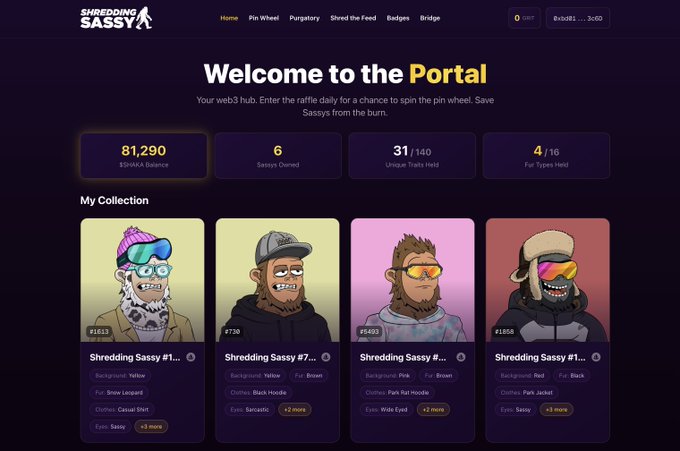Screen dimensions: 680x451
Task: Click the round icon beside Shredding Sassy #5493 title
Action: coord(461,357)
